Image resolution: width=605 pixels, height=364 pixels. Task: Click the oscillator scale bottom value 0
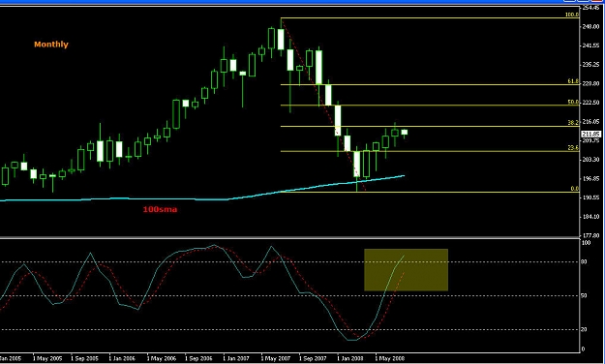tap(583, 349)
